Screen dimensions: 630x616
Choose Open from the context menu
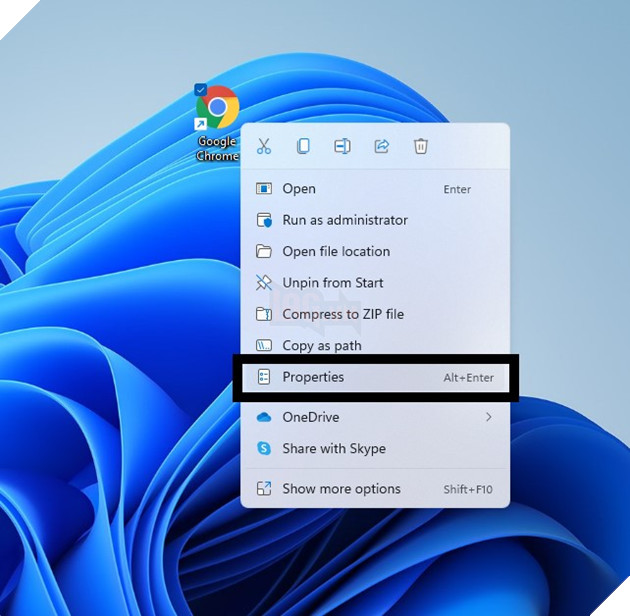coord(375,189)
